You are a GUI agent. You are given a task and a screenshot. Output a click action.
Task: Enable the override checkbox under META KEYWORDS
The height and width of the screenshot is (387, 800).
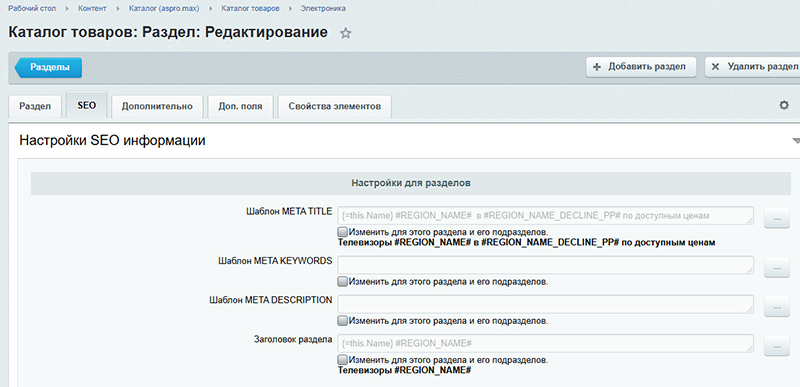click(x=343, y=281)
